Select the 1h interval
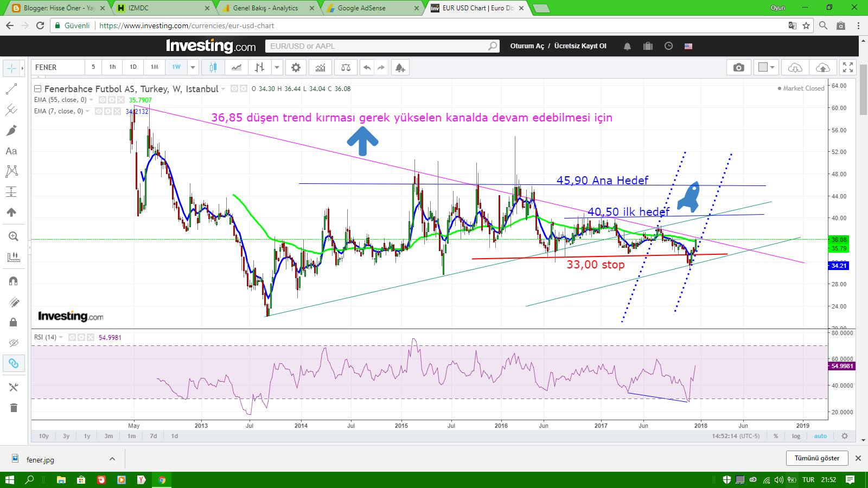This screenshot has width=868, height=488. click(x=112, y=67)
